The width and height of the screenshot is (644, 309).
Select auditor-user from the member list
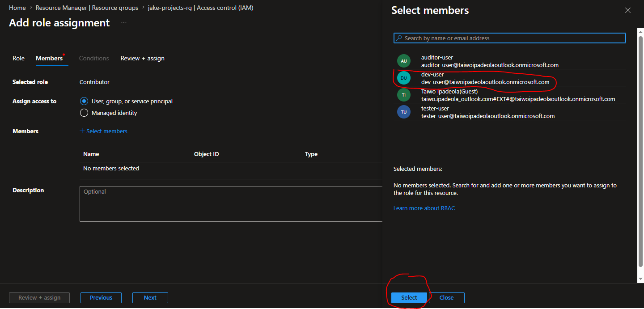click(x=510, y=61)
